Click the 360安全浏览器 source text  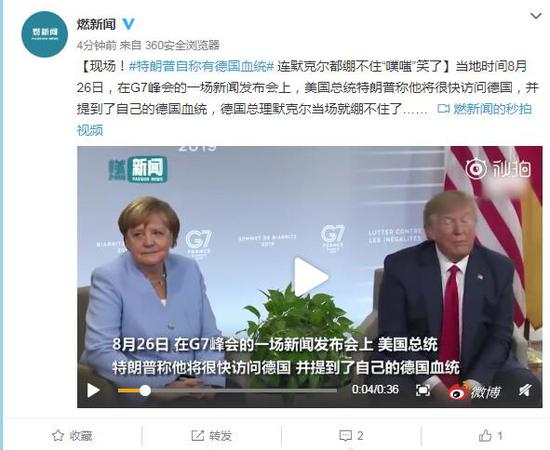[182, 45]
